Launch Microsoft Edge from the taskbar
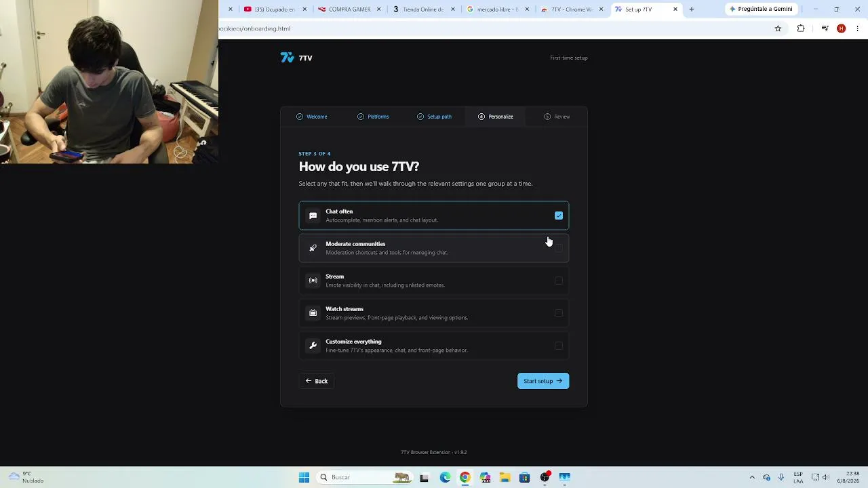This screenshot has height=488, width=868. point(445,477)
